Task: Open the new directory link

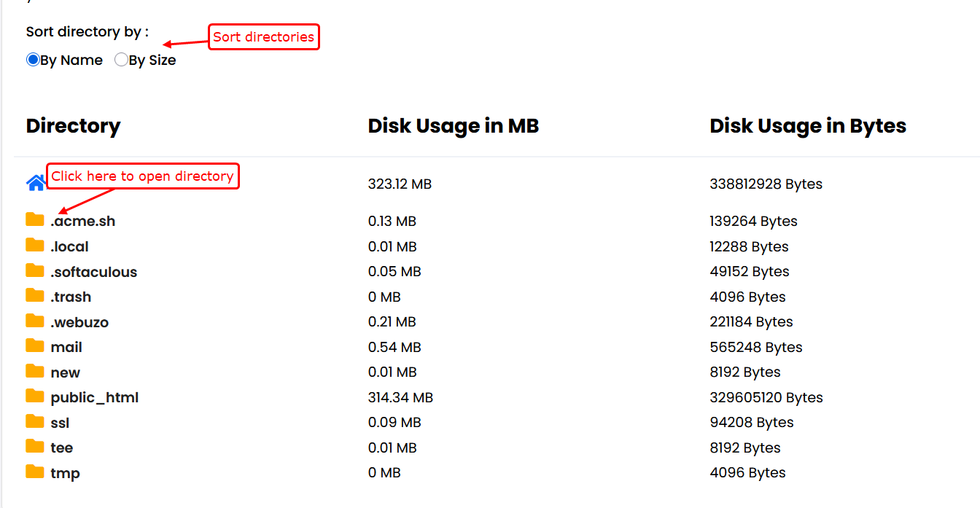Action: 65,372
